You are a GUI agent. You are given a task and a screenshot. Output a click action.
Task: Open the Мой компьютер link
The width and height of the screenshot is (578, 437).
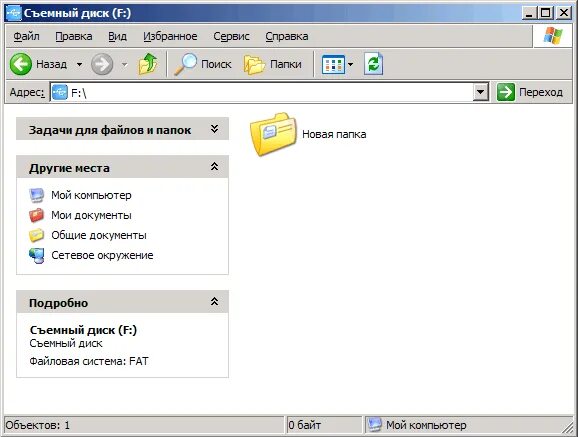[91, 195]
